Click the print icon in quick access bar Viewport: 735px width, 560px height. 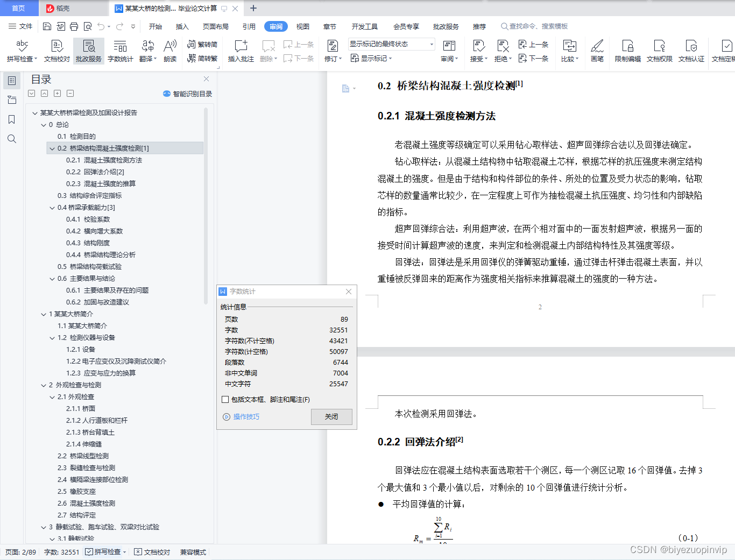[x=74, y=26]
